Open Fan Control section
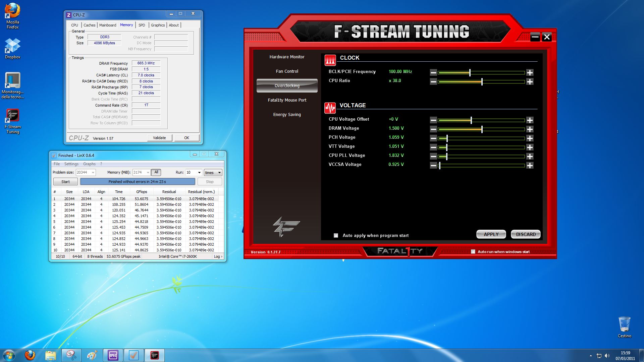 tap(287, 71)
